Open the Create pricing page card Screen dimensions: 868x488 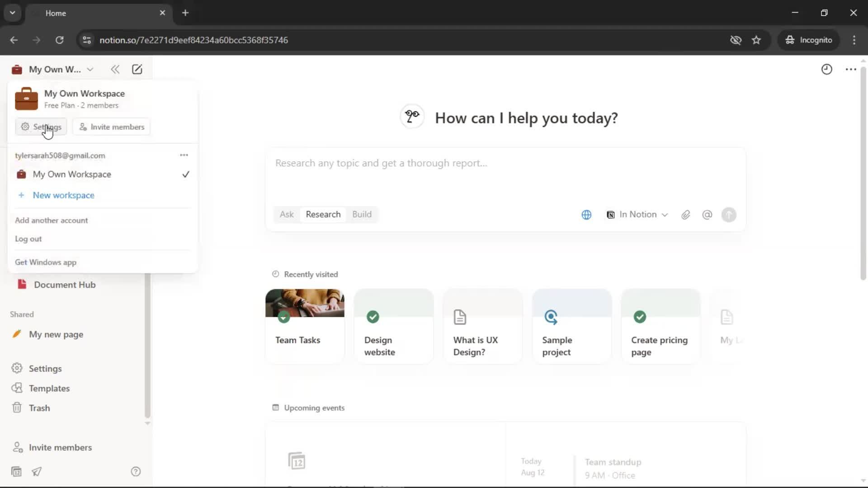[660, 326]
